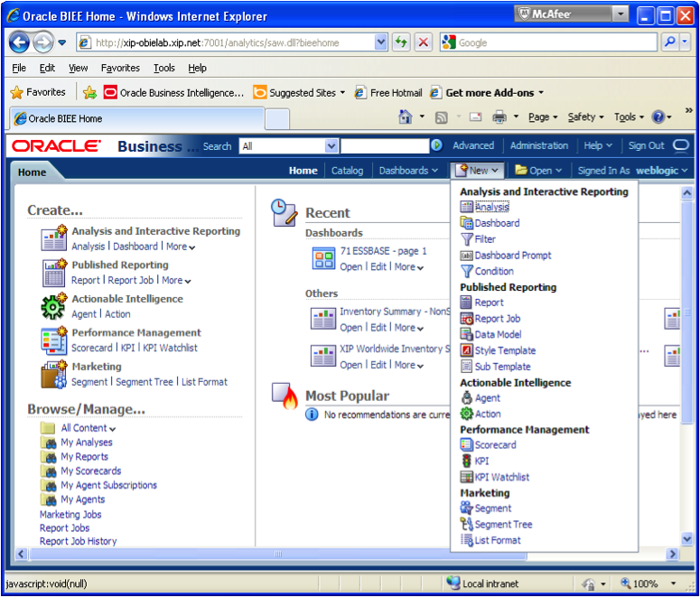Screen dimensions: 700x597
Task: Open the IE File menu
Action: click(19, 68)
